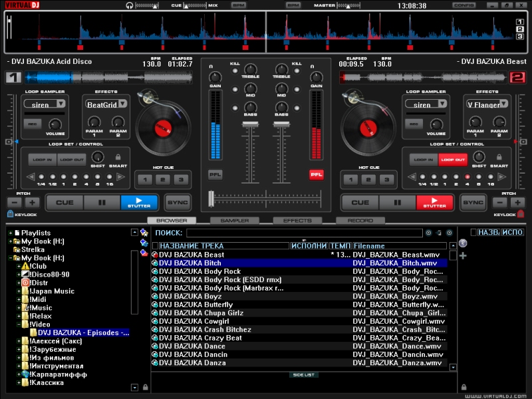Click the headphone volume icon in top bar
The width and height of the screenshot is (532, 399).
click(x=129, y=5)
